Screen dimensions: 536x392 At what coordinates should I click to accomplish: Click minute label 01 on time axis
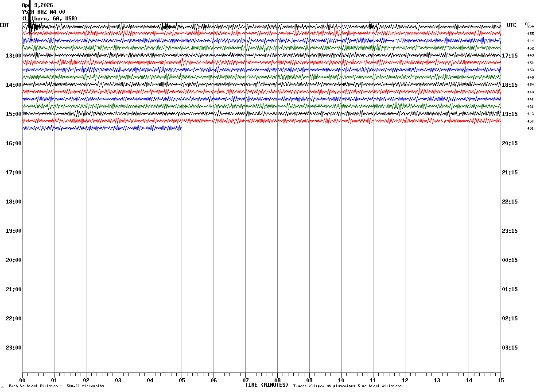coord(54,380)
